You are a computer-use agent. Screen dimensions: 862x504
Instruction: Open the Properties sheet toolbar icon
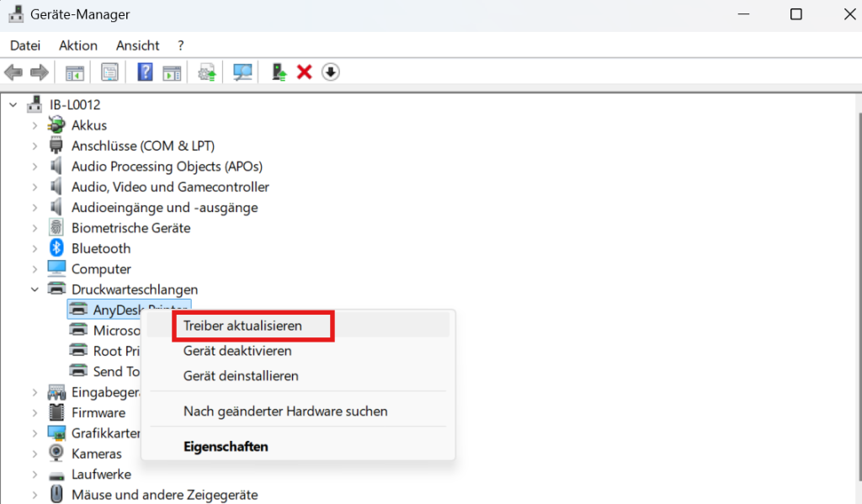click(x=109, y=72)
